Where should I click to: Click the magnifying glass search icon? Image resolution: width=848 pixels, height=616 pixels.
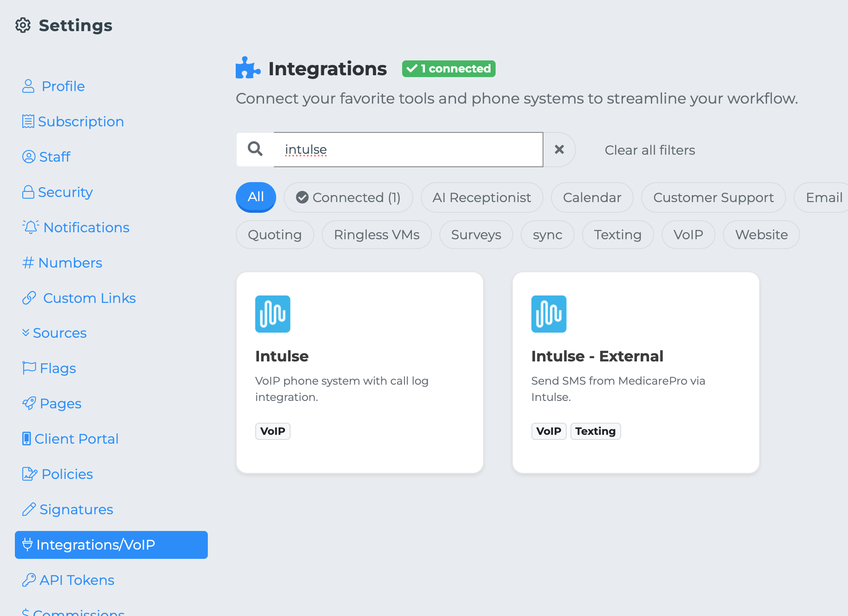255,149
